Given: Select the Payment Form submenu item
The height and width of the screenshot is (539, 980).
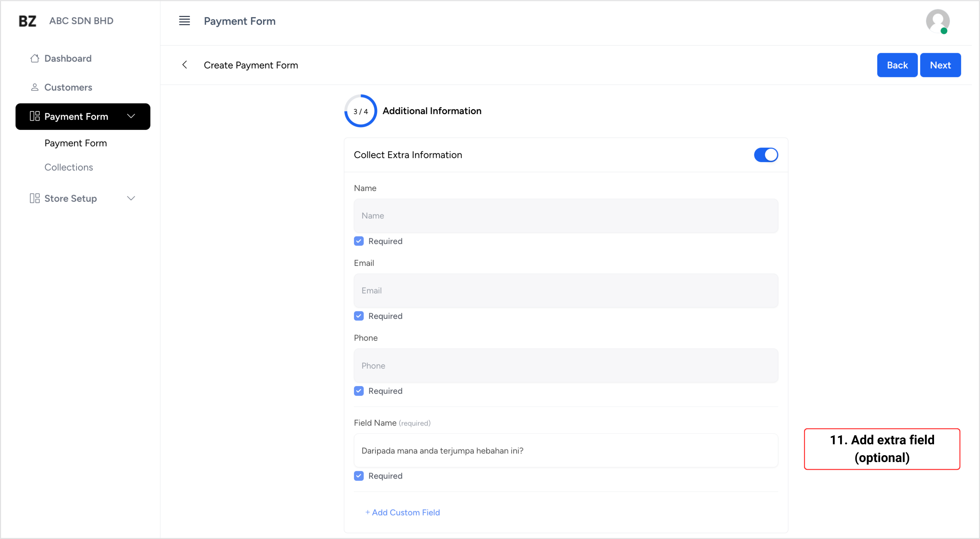Looking at the screenshot, I should [75, 143].
